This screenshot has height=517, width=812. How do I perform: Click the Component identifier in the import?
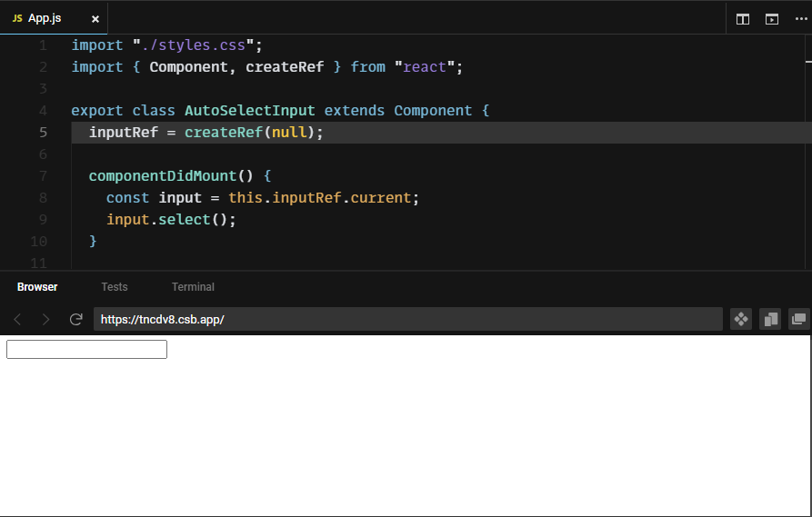click(x=188, y=67)
